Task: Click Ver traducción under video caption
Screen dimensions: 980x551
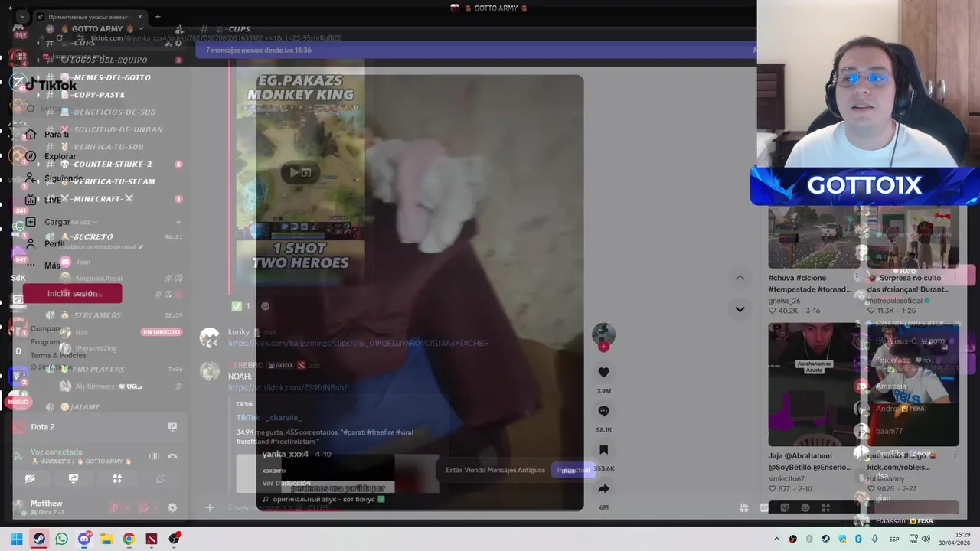Action: (286, 483)
